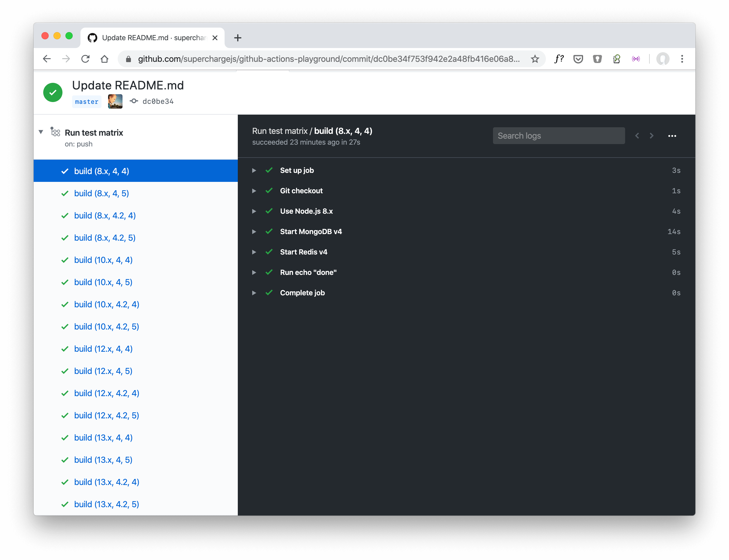Open the committer avatar profile
This screenshot has width=729, height=560.
pos(115,101)
